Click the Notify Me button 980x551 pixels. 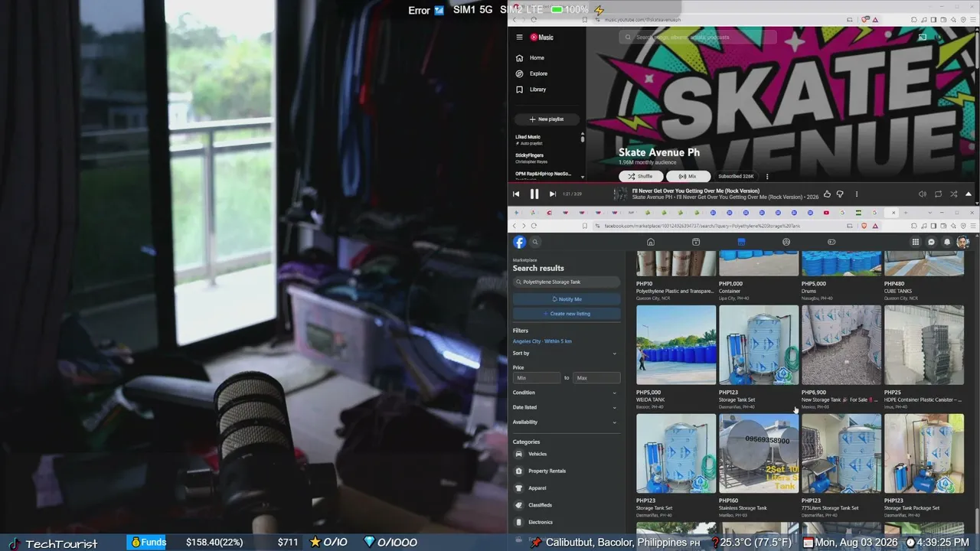(567, 299)
